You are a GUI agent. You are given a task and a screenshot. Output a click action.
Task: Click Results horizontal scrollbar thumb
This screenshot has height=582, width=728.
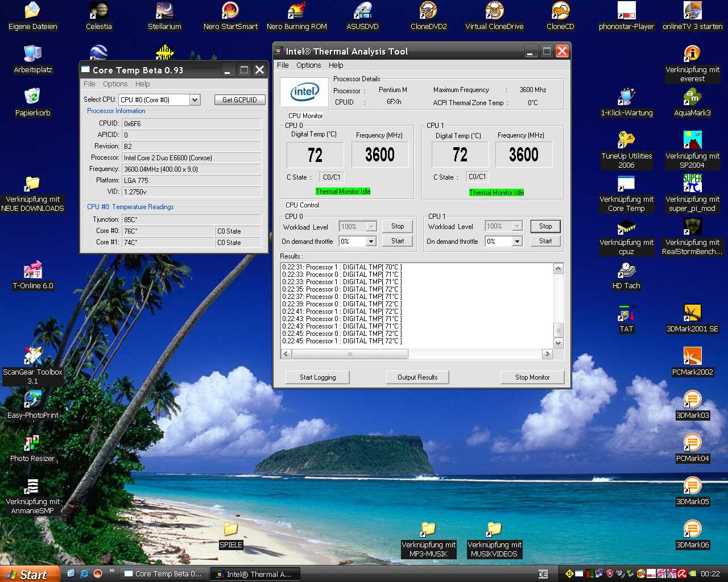tap(350, 354)
